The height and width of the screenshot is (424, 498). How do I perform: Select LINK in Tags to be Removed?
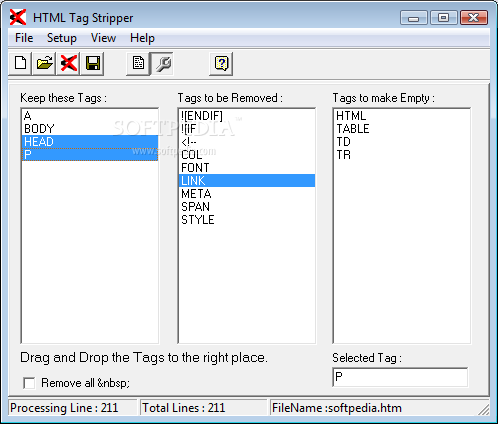247,181
